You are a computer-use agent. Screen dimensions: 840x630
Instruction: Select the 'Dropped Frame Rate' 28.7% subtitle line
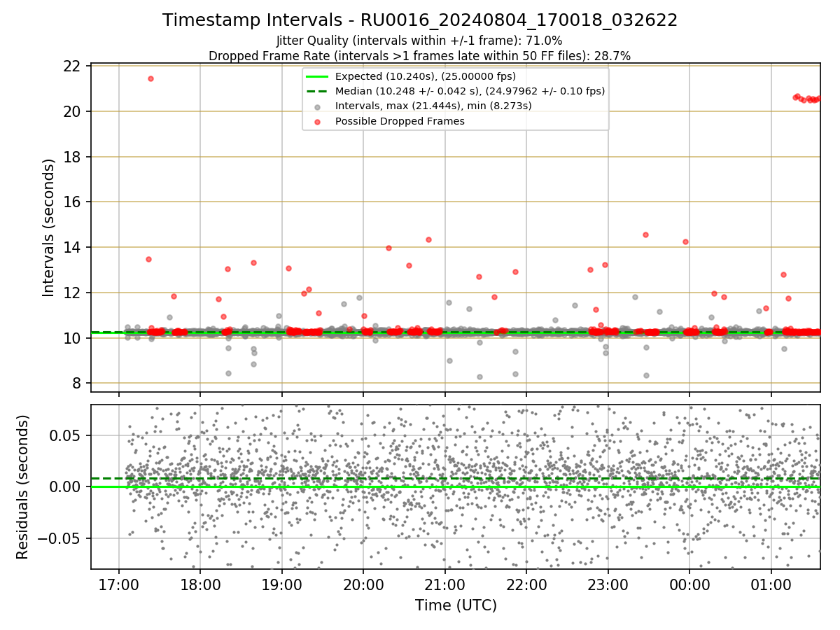[x=420, y=56]
